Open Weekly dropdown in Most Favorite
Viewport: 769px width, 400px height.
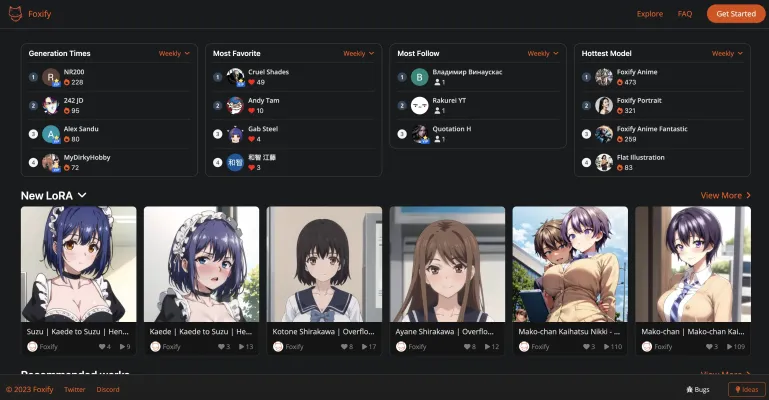pos(359,53)
